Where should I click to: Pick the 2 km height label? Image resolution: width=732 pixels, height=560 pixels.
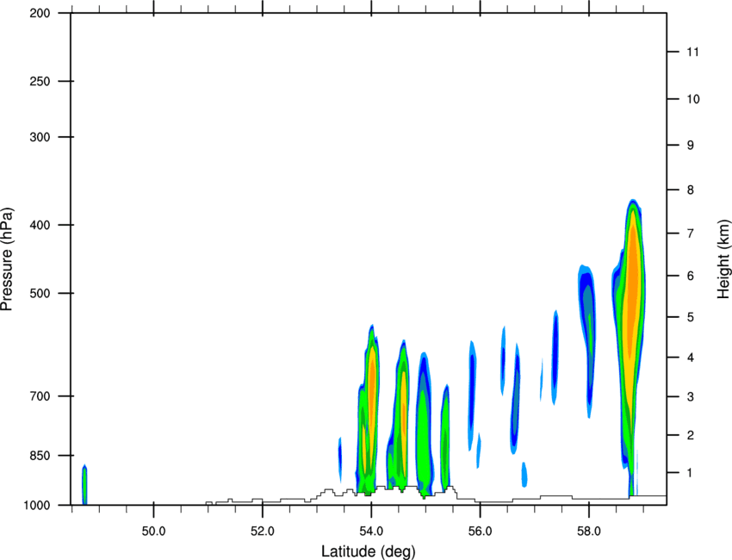[x=690, y=435]
